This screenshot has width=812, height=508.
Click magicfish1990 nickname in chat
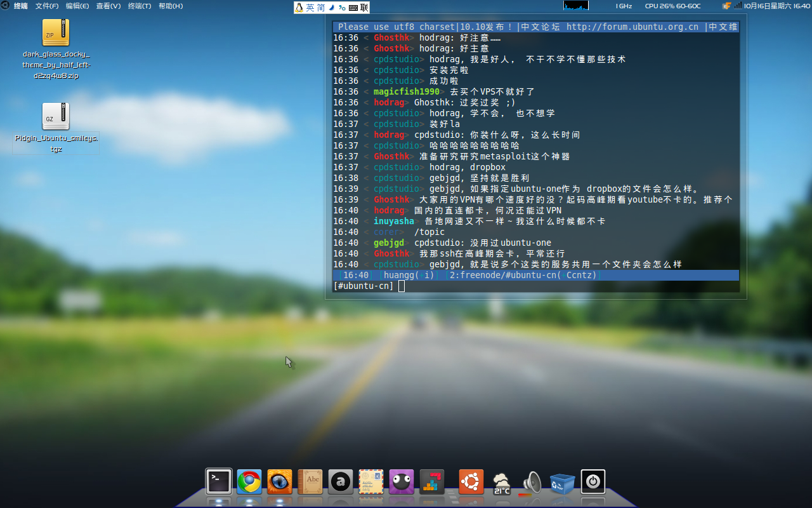click(x=406, y=91)
